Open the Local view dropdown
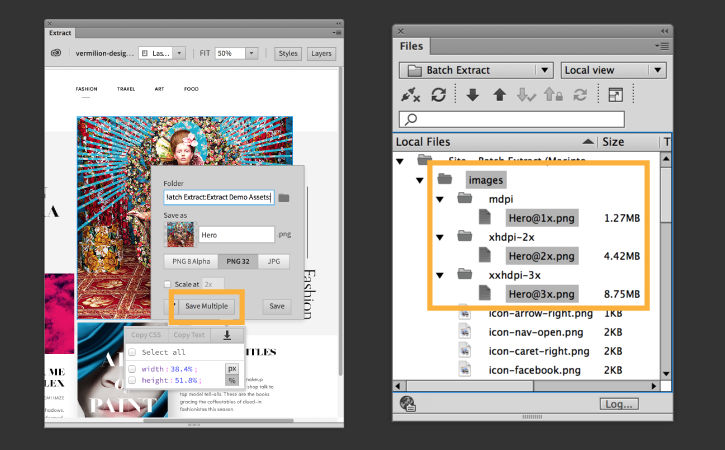This screenshot has height=450, width=725. [613, 70]
